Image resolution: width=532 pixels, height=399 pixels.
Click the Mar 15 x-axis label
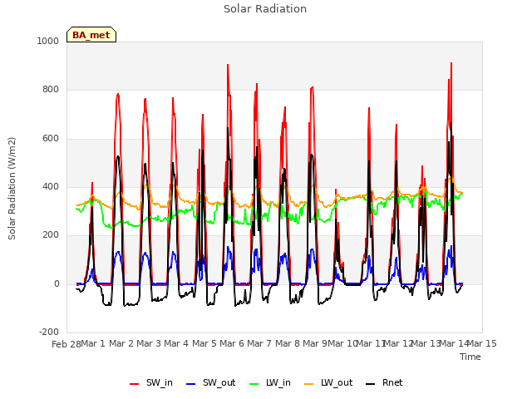(x=482, y=343)
